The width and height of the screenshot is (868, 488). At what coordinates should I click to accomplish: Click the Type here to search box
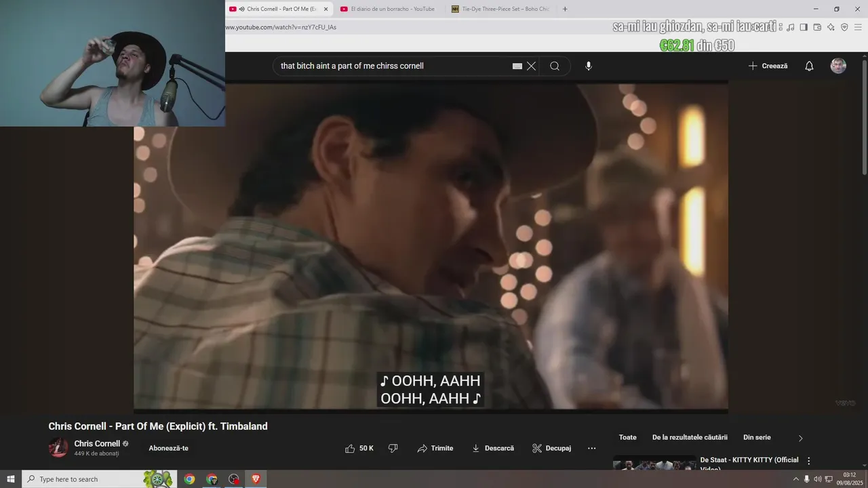(99, 479)
